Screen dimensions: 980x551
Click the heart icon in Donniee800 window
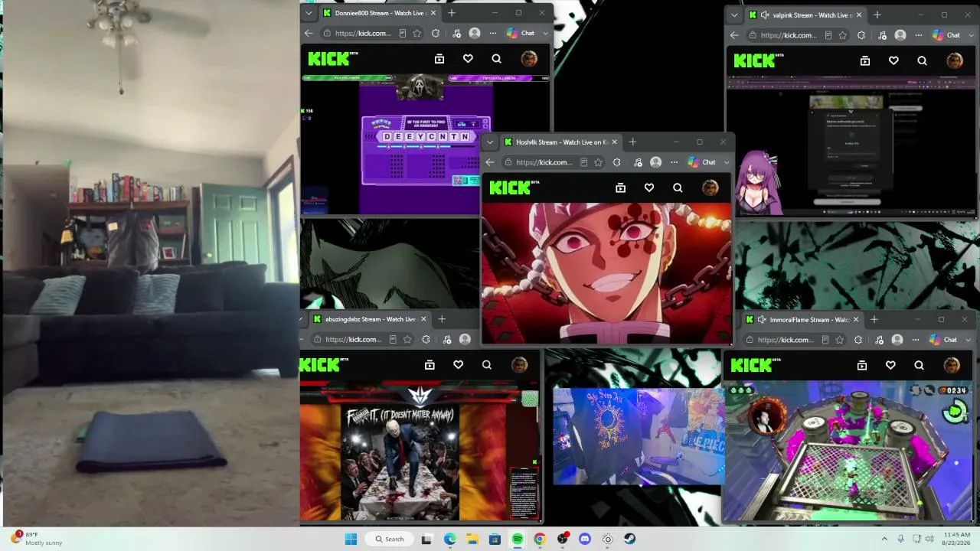(x=468, y=59)
